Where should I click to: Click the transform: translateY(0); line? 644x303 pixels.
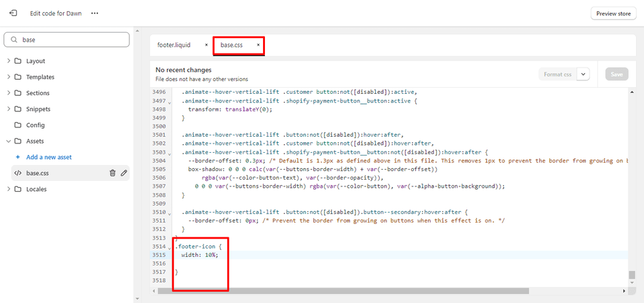230,110
